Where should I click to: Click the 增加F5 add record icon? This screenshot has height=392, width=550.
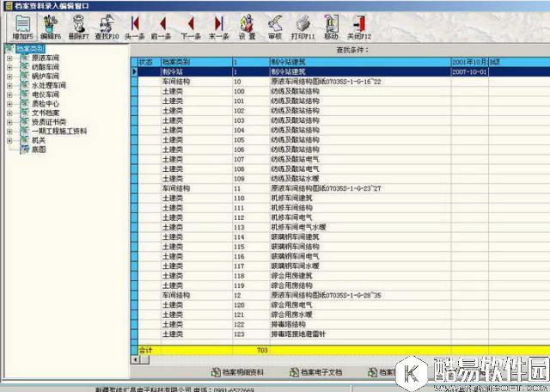pos(21,26)
